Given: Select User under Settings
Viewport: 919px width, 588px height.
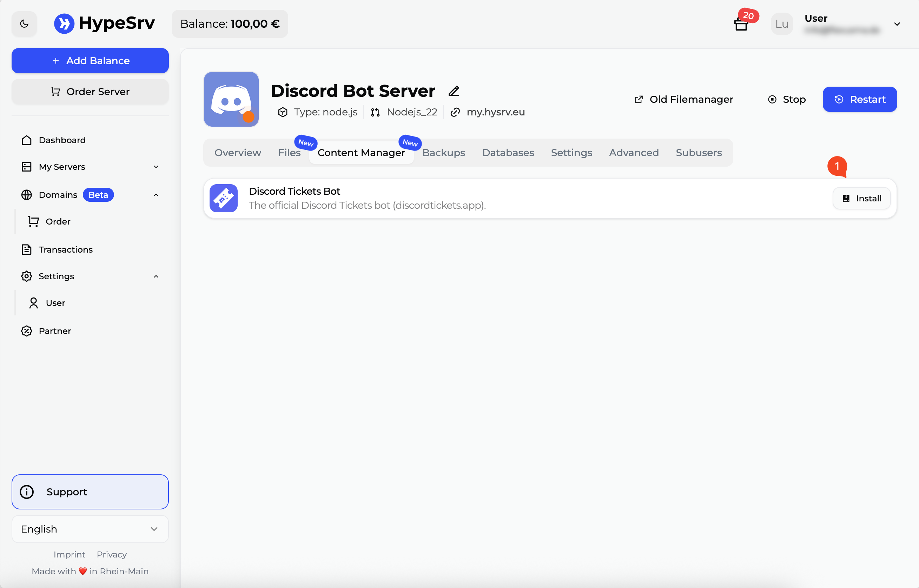Looking at the screenshot, I should 55,303.
